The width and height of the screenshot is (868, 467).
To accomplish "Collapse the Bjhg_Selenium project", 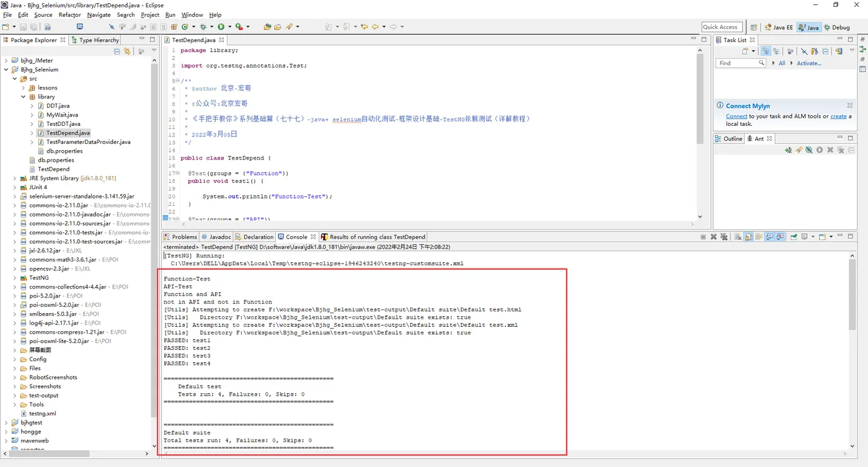I will click(6, 69).
